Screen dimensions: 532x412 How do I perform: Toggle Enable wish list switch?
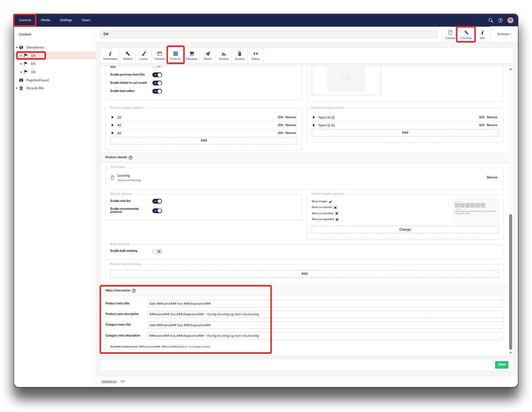pos(157,201)
